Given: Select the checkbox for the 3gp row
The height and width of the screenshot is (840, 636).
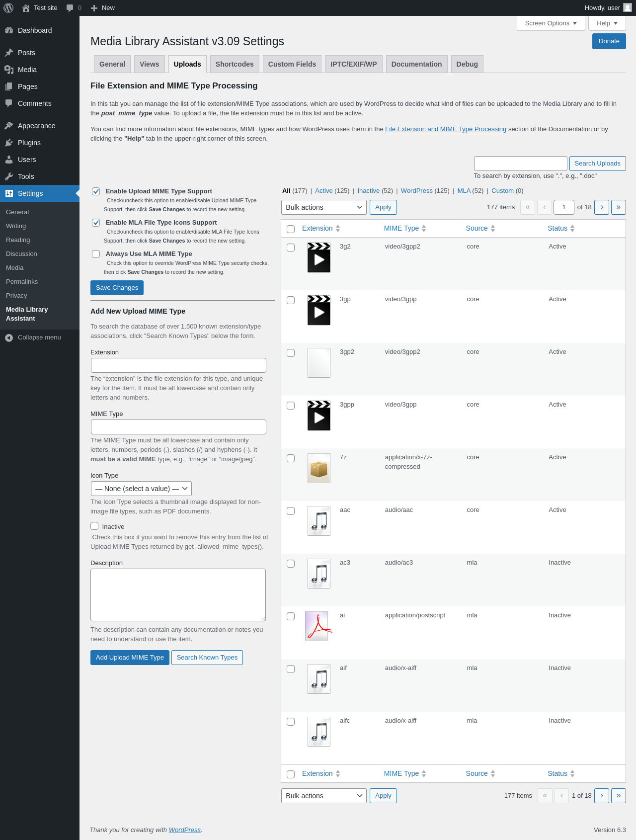Looking at the screenshot, I should pos(291,300).
